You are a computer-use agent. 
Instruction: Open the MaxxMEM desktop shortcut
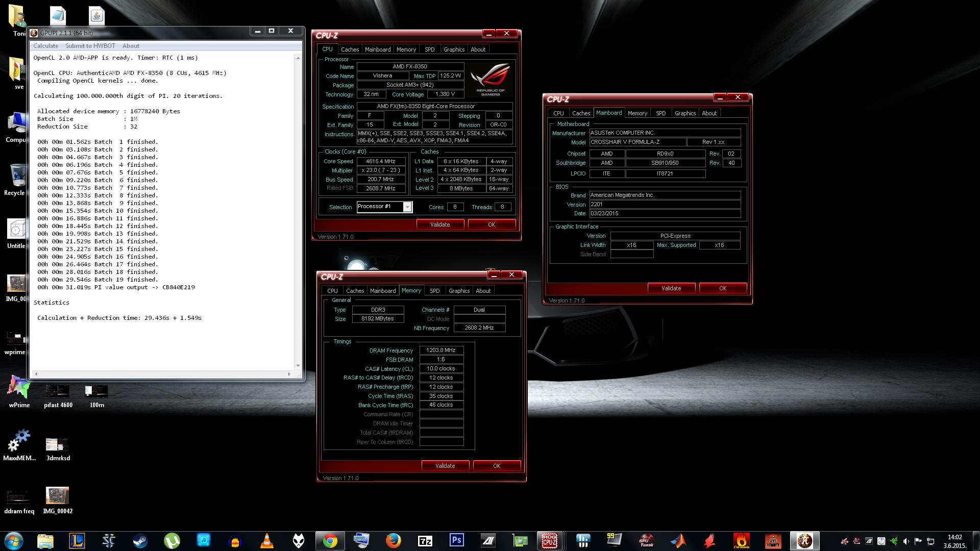pos(19,445)
